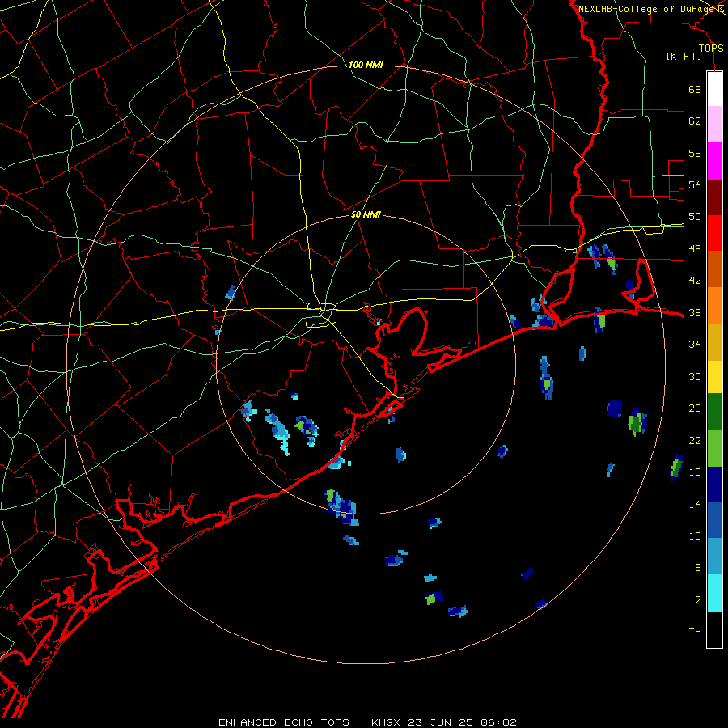Pick the medium blue legend swatch

click(714, 520)
